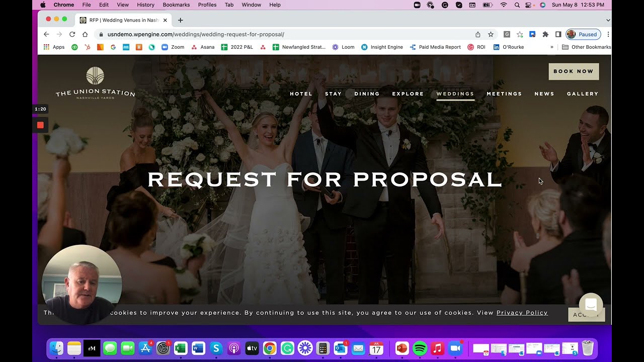
Task: Open the chat widget bubble
Action: [591, 305]
